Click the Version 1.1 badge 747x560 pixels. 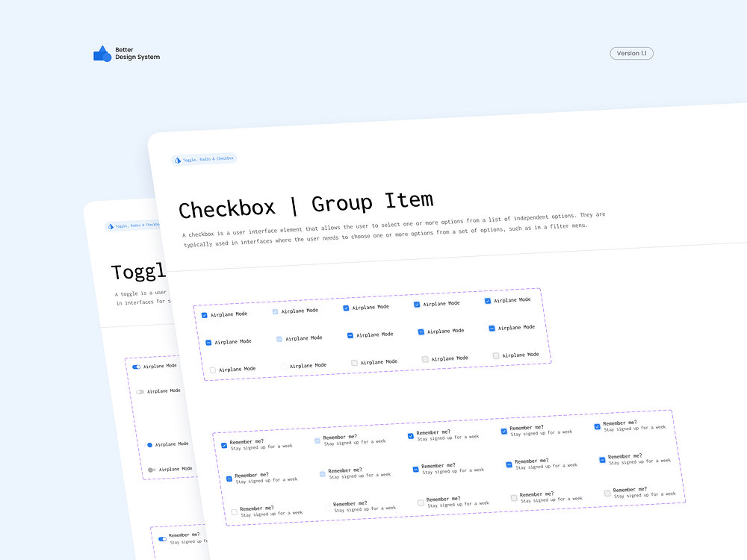pos(631,53)
